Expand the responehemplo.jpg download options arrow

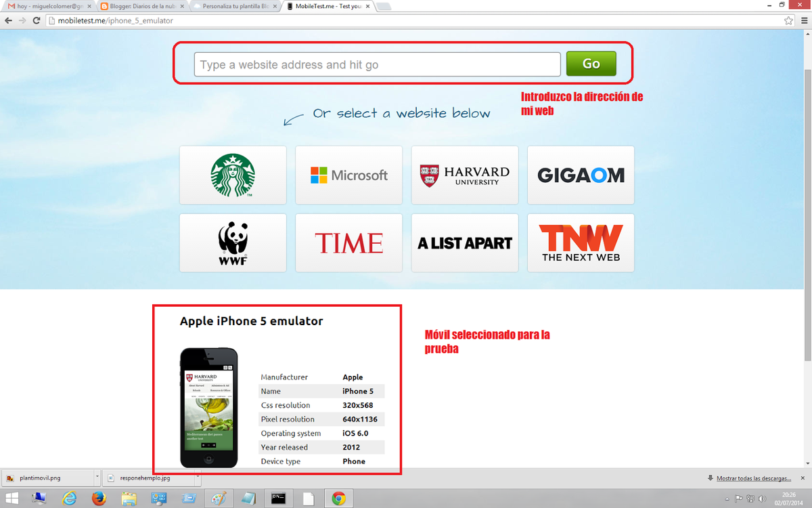tap(197, 478)
